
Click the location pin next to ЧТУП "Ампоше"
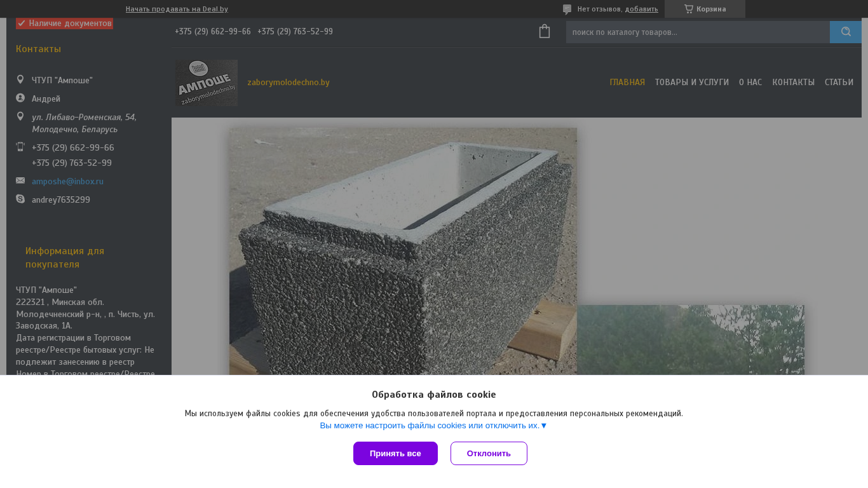click(20, 79)
